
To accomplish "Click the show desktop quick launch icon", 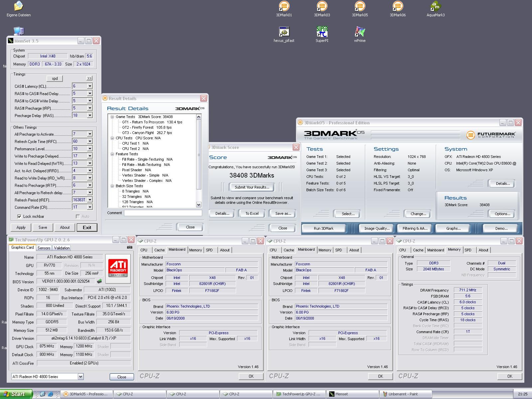I will (43, 394).
